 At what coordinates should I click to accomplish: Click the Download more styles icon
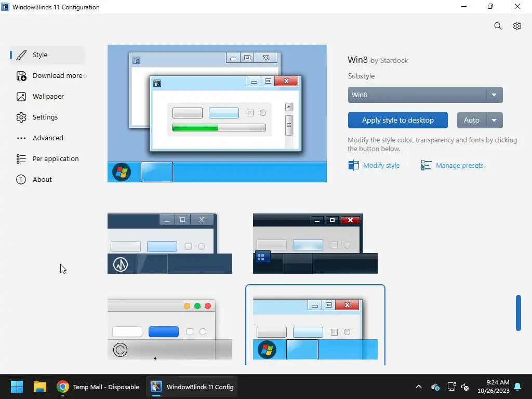(x=21, y=76)
